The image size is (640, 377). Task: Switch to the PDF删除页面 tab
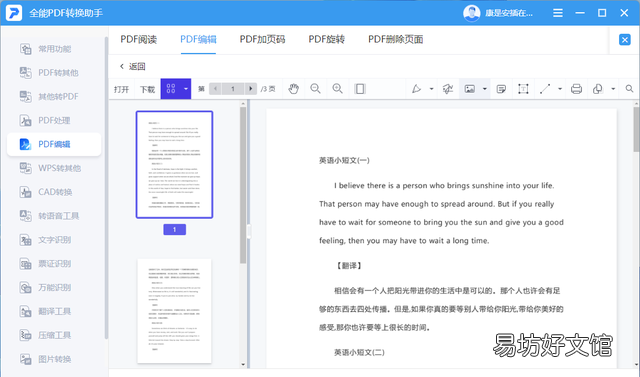pos(396,39)
